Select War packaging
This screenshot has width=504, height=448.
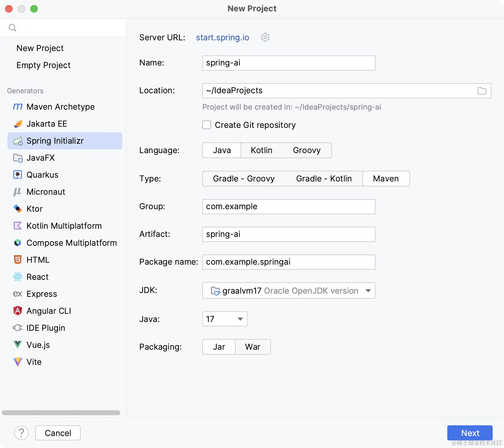point(253,347)
